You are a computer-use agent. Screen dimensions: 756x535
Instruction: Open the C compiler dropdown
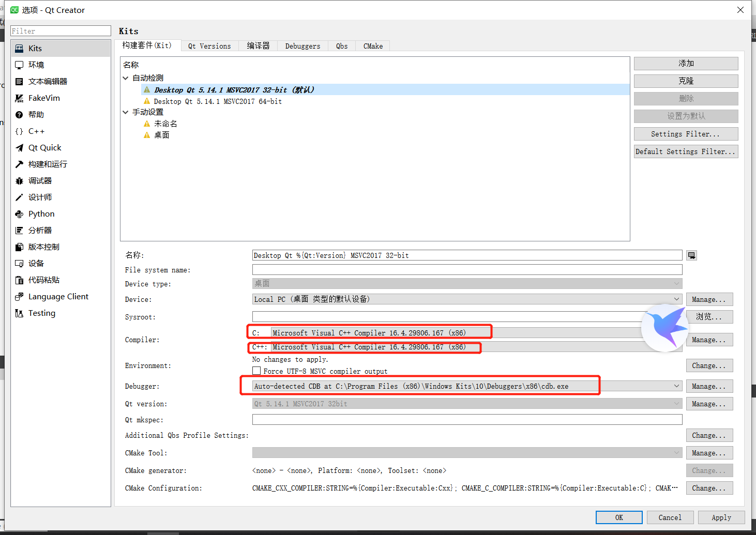(x=477, y=333)
